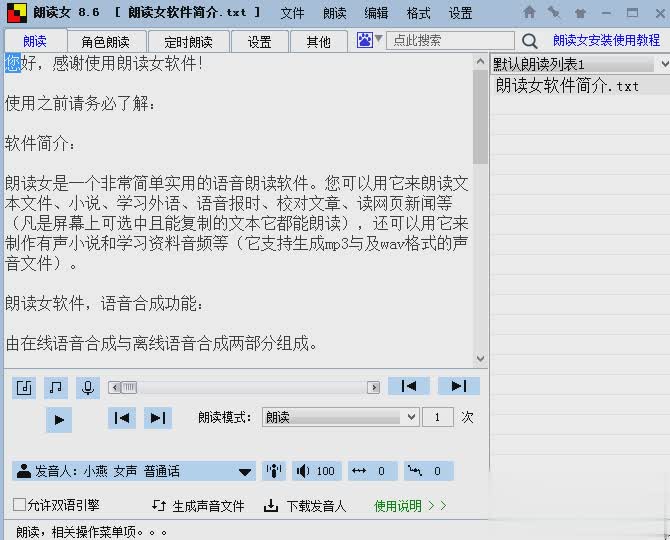The height and width of the screenshot is (540, 670).
Task: Expand the search engine dropdown arrow
Action: click(x=379, y=39)
